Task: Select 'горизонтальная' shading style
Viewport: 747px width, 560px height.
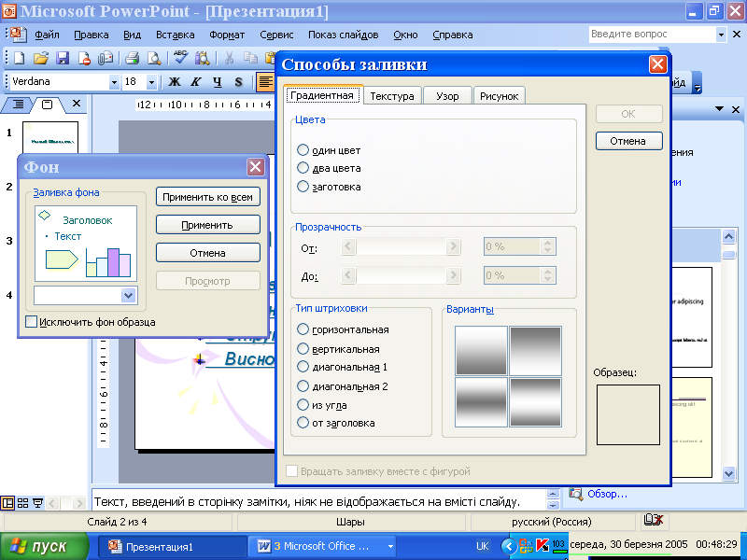Action: 303,329
